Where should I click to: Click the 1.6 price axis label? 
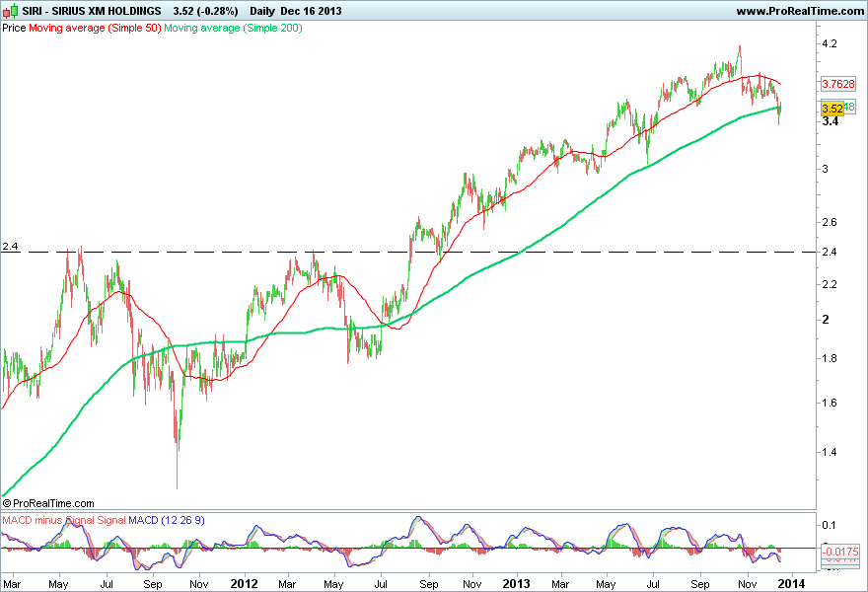pos(830,404)
